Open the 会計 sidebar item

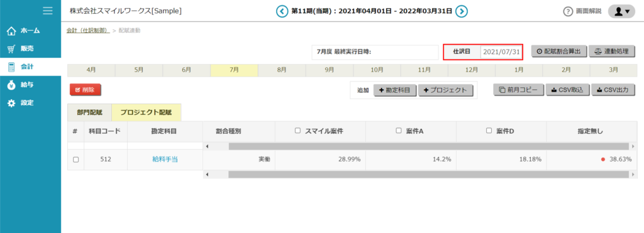click(30, 67)
